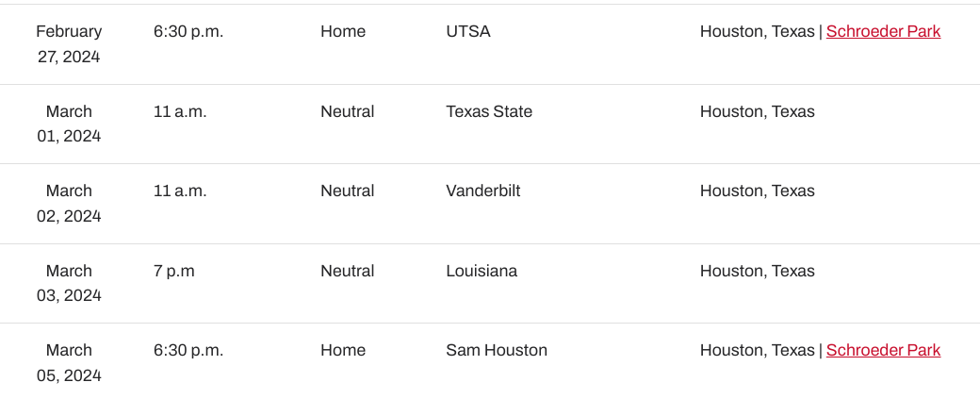Screen dimensions: 980x399
Task: Click the 7 p.m time for Louisiana game
Action: (x=174, y=271)
